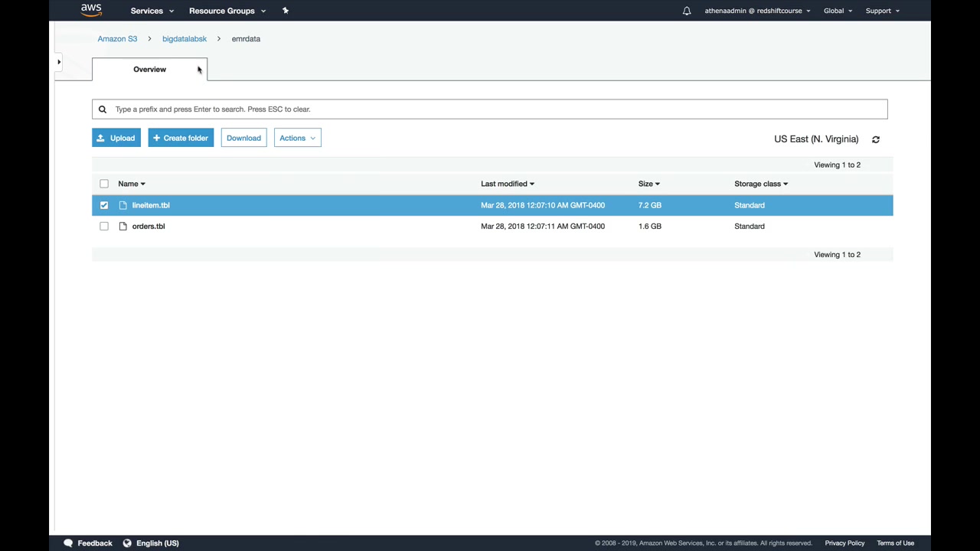Click lineitem.tbl last modified date
The width and height of the screenshot is (980, 551).
pos(543,205)
